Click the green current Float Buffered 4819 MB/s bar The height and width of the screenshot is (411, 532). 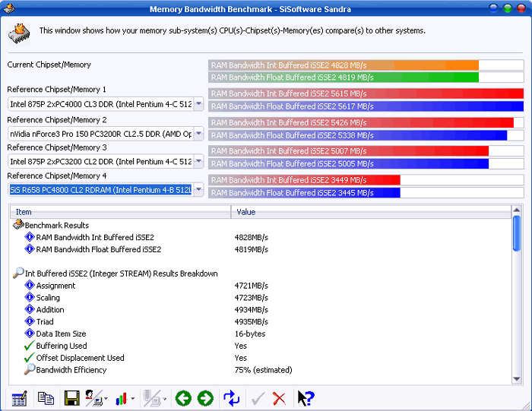tap(344, 77)
